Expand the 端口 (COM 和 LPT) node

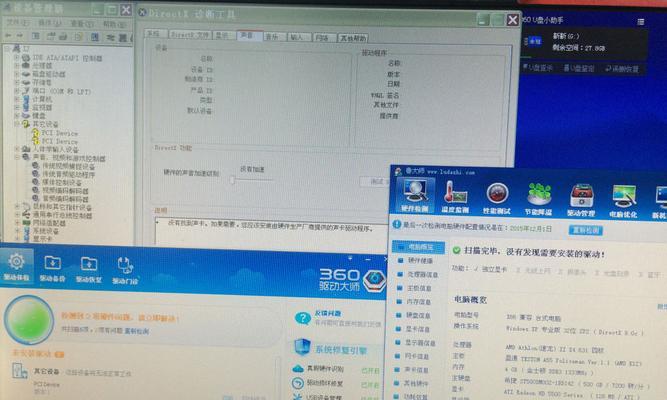pos(17,91)
